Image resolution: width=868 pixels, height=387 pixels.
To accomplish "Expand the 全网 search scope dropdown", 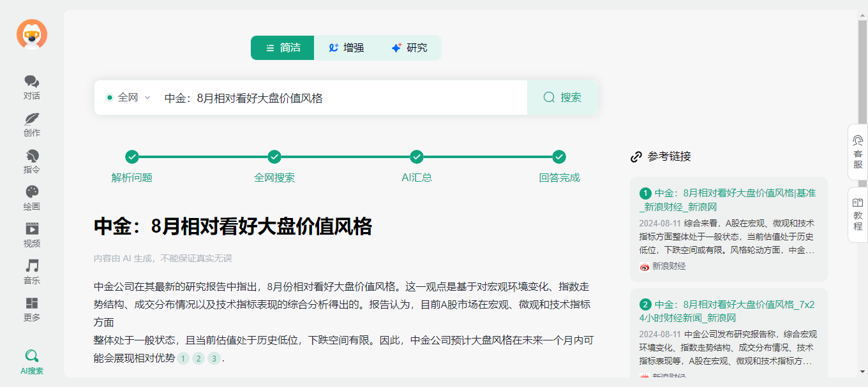I will 128,98.
